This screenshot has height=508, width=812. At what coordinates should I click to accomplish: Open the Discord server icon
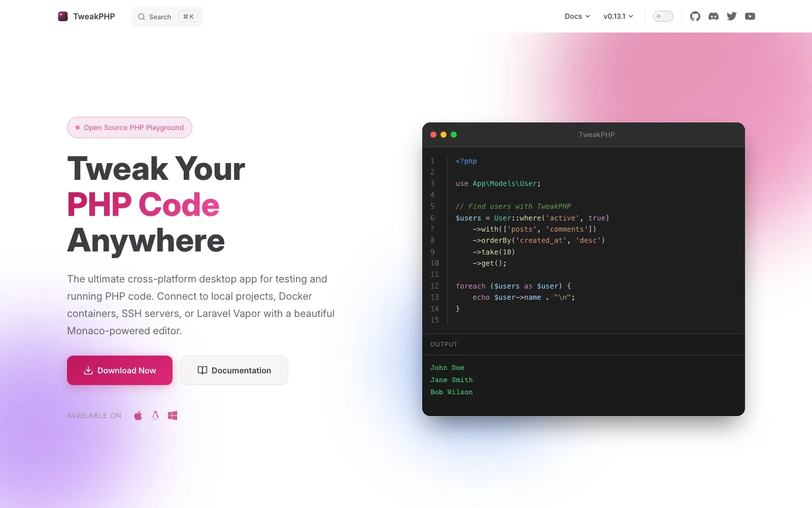coord(714,16)
